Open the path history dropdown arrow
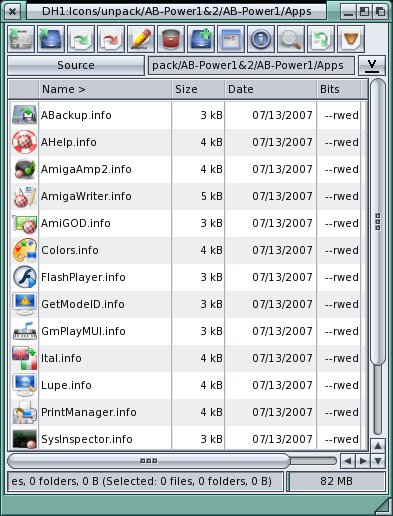The height and width of the screenshot is (516, 393). 372,65
